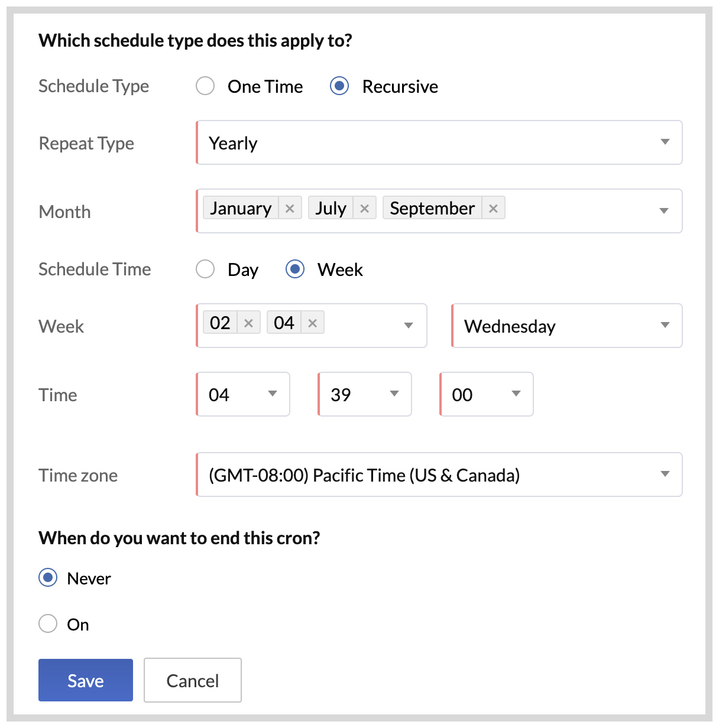The width and height of the screenshot is (719, 728).
Task: Remove week 02 tag
Action: tap(248, 323)
